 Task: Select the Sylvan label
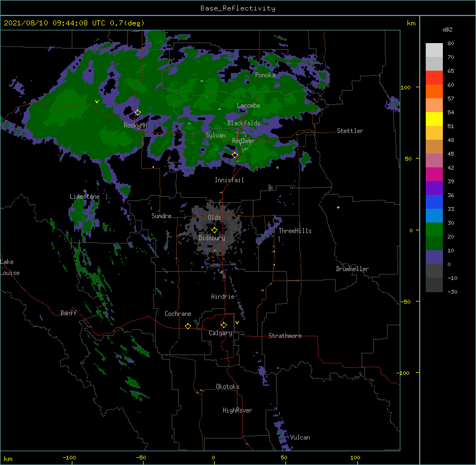(215, 135)
